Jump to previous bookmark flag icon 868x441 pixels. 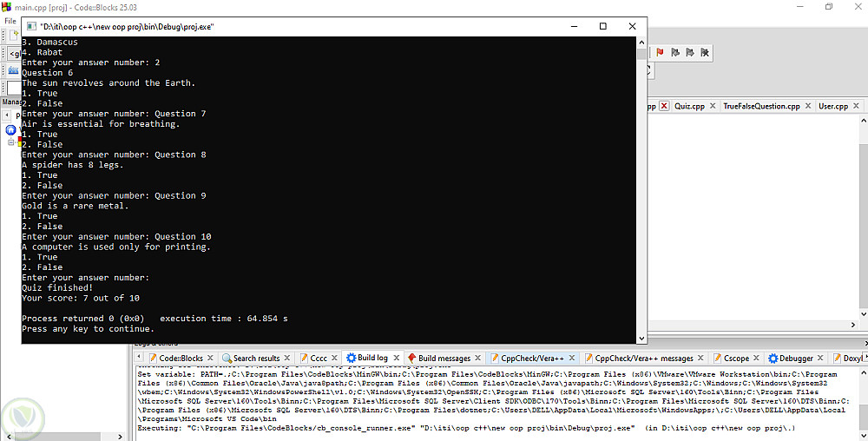pyautogui.click(x=675, y=53)
